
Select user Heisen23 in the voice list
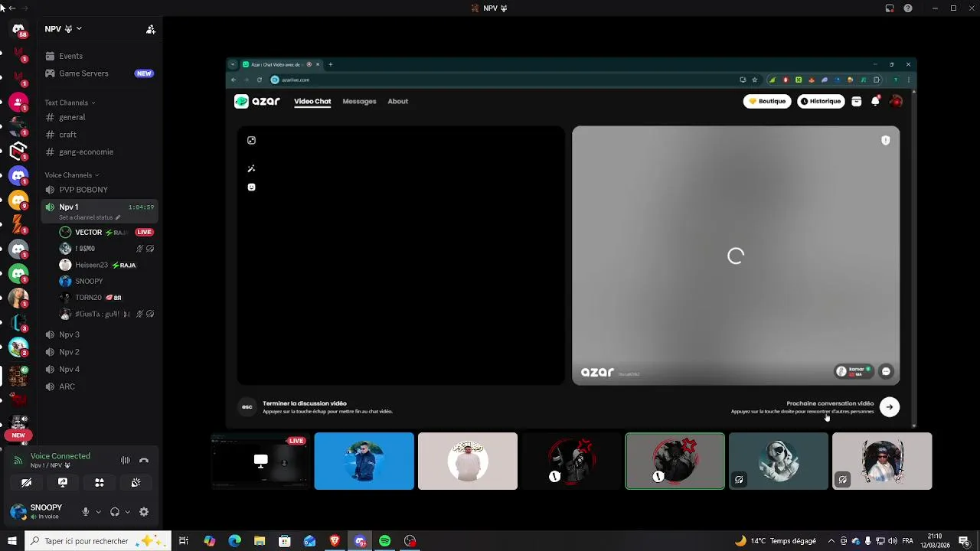tap(106, 265)
